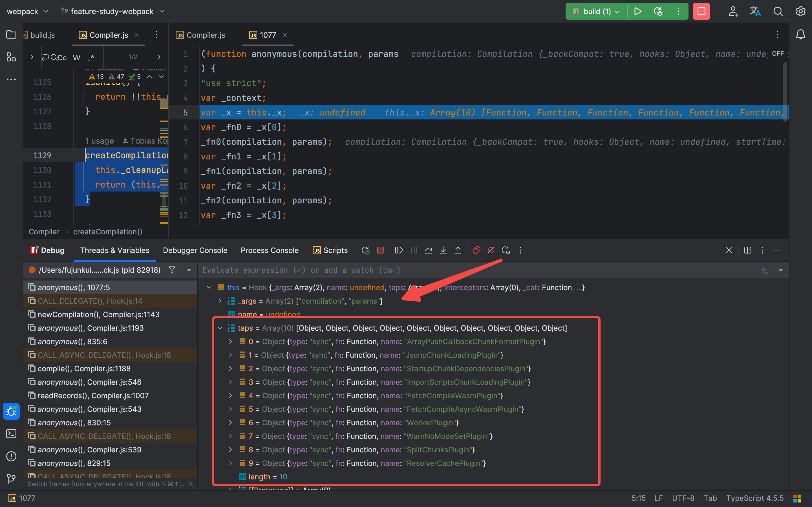812x507 pixels.
Task: Click createCompilation() in breadcrumb bar
Action: click(107, 232)
